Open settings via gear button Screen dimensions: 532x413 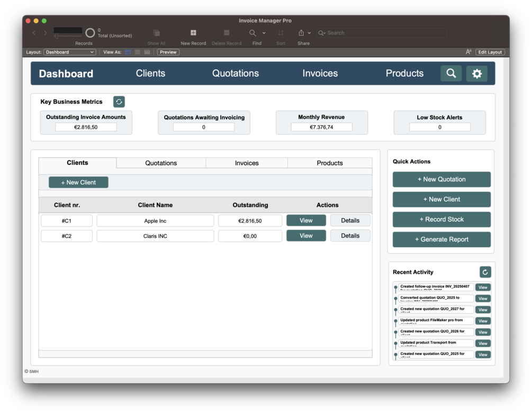click(477, 74)
